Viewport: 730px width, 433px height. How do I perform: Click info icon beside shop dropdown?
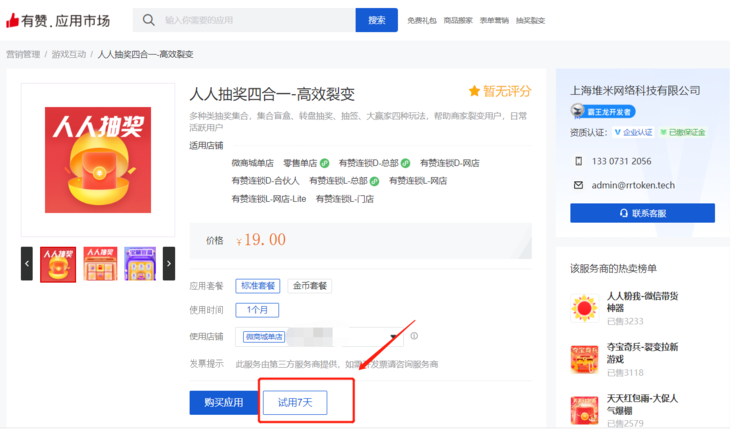[414, 336]
